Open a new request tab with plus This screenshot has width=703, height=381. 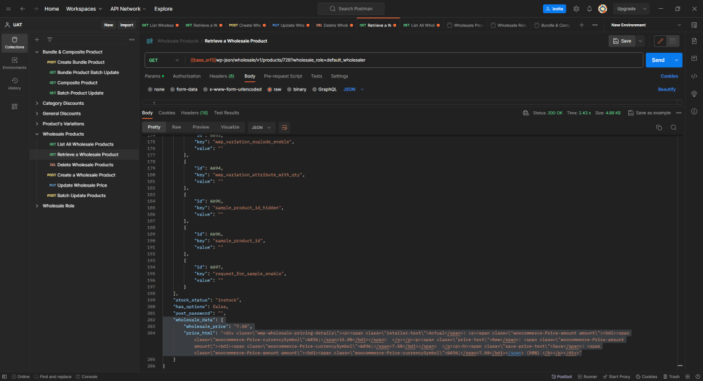click(x=581, y=25)
